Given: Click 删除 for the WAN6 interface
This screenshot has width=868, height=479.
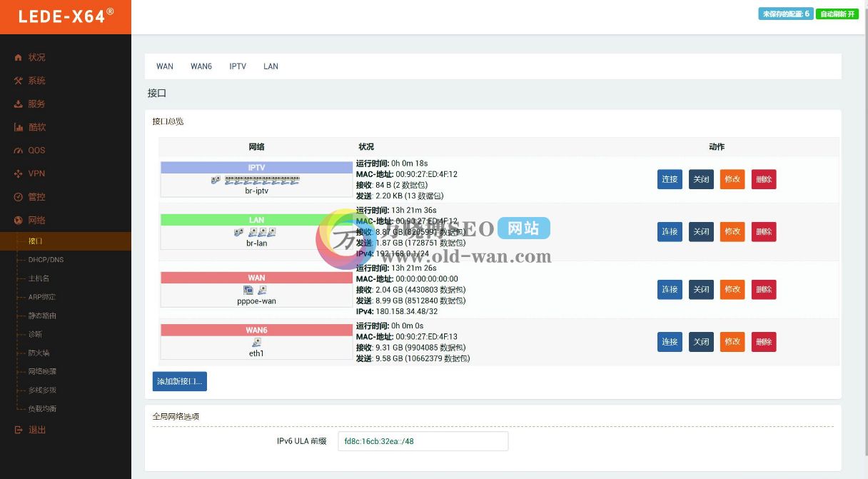Looking at the screenshot, I should 764,342.
